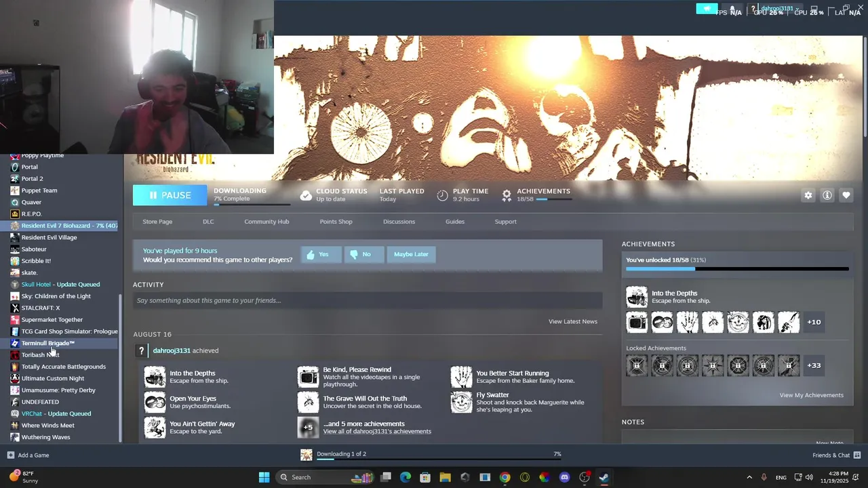This screenshot has width=868, height=488.
Task: Open dahrooj3131 profile link in activity
Action: tap(172, 350)
